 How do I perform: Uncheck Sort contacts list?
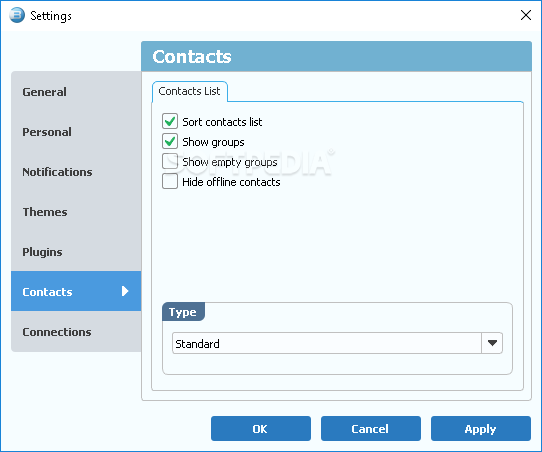[170, 121]
